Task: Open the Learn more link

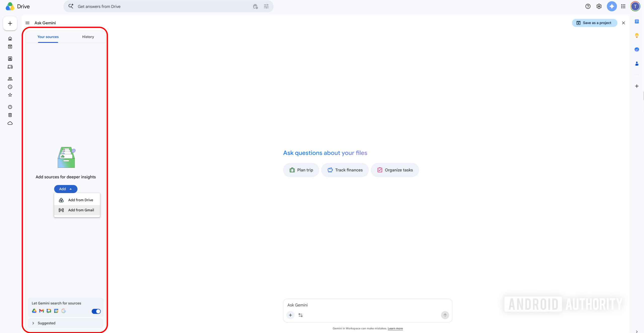Action: pyautogui.click(x=395, y=328)
